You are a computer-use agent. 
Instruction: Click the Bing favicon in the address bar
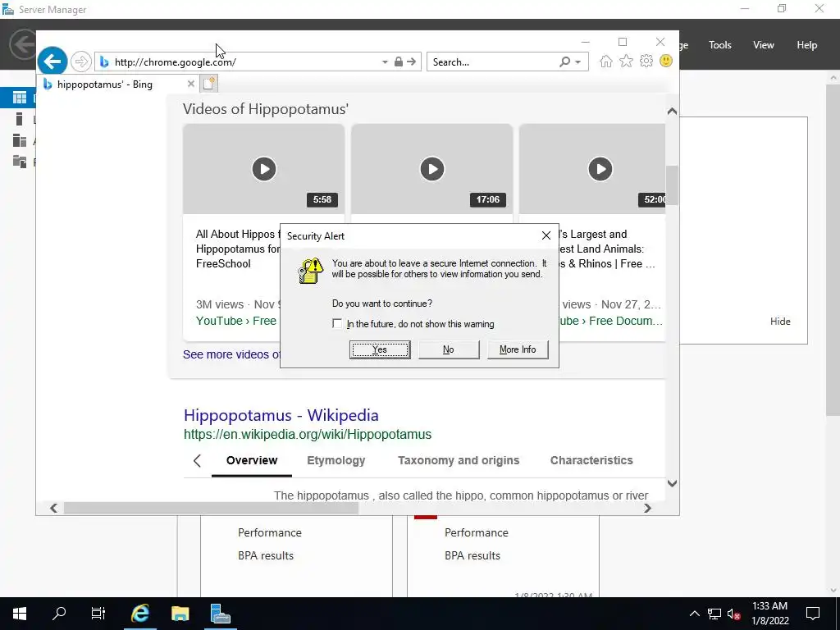pyautogui.click(x=104, y=62)
